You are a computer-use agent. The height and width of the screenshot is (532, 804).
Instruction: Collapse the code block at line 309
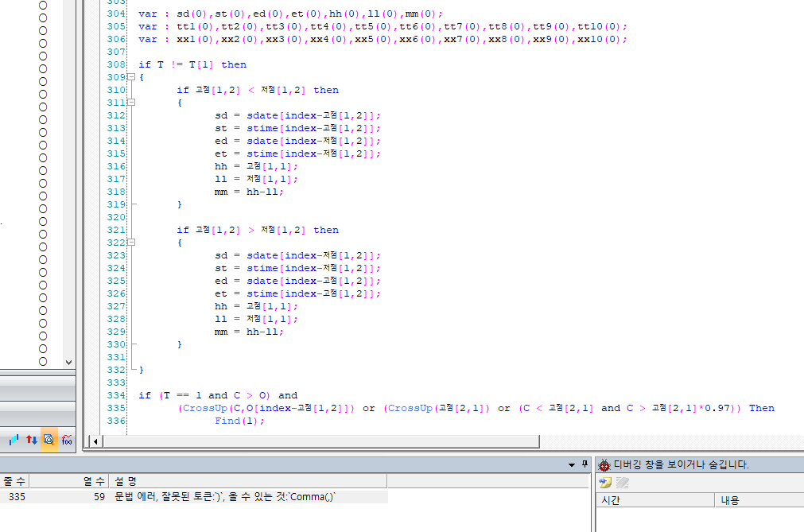coord(130,77)
